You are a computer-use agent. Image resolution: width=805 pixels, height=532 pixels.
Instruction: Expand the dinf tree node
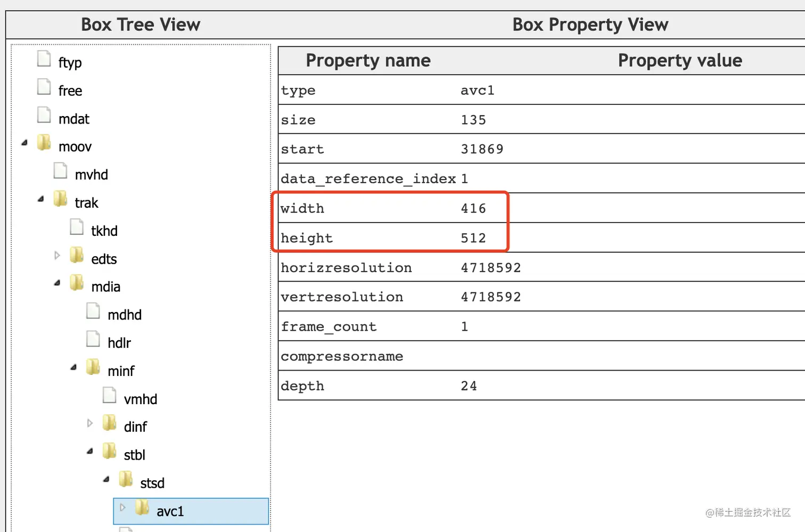click(x=89, y=423)
